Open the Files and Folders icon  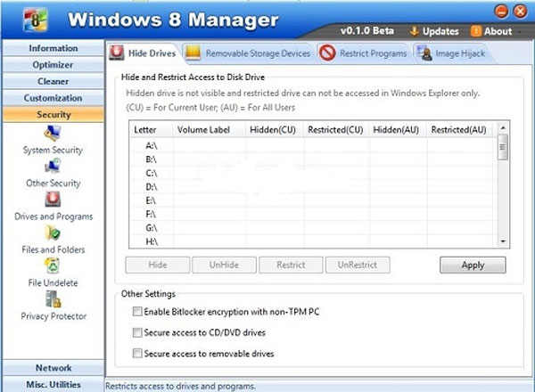click(x=53, y=233)
